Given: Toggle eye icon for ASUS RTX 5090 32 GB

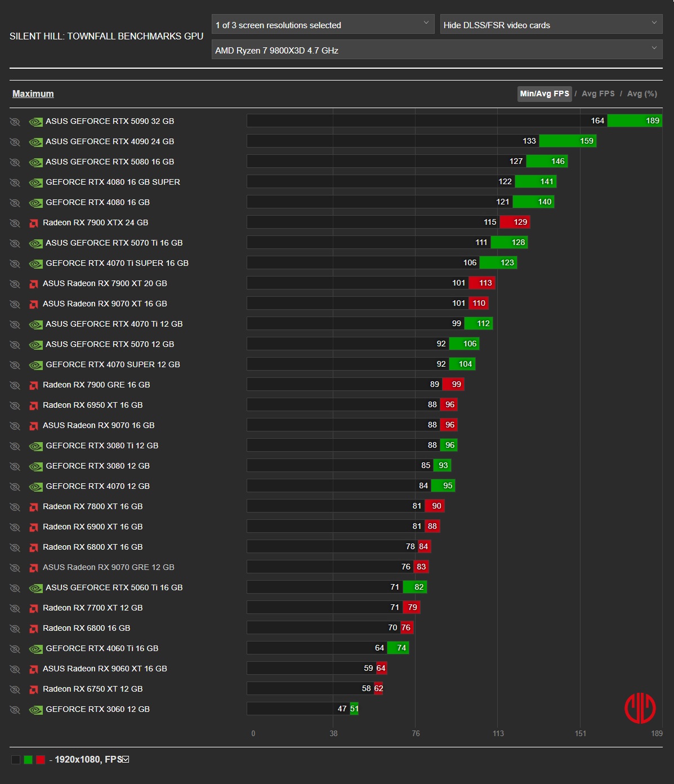Looking at the screenshot, I should (x=15, y=122).
